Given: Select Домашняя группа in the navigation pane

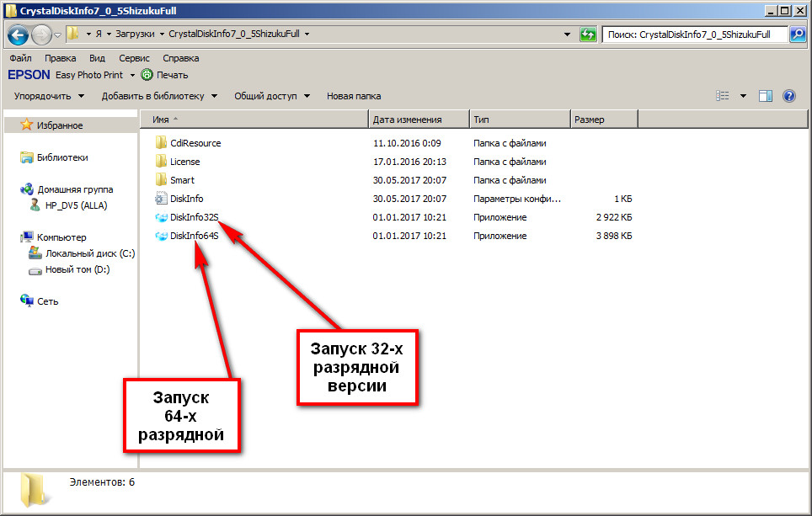Looking at the screenshot, I should click(75, 189).
